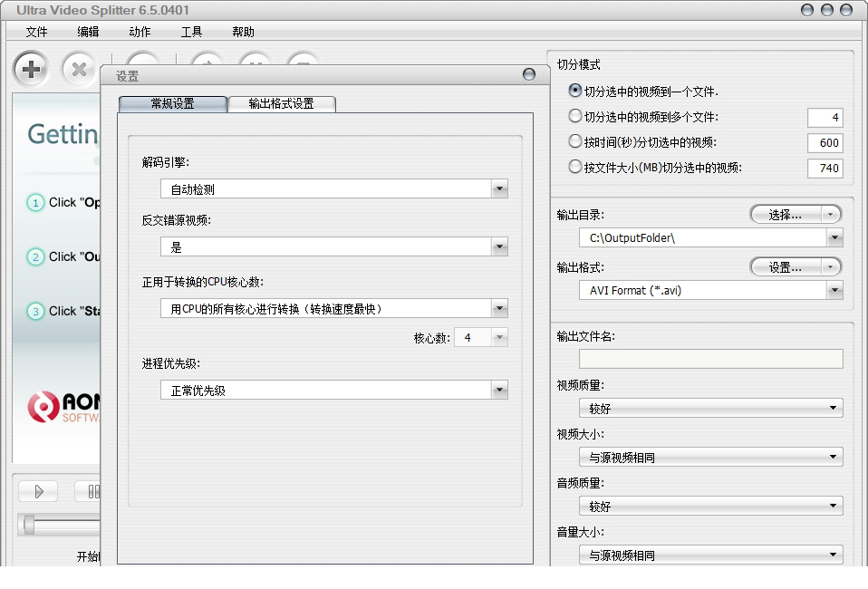Expand the 解码引擎 dropdown showing 自动检测
This screenshot has width=868, height=589.
click(x=333, y=189)
